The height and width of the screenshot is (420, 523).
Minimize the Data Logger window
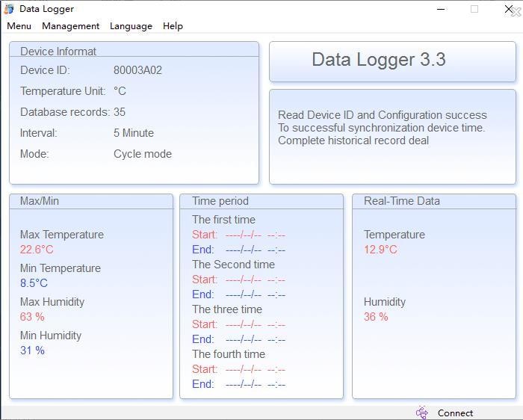pos(441,9)
